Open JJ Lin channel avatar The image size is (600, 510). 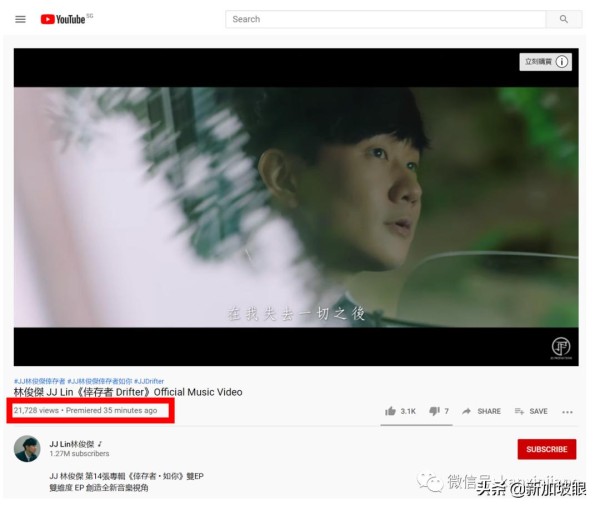(27, 448)
